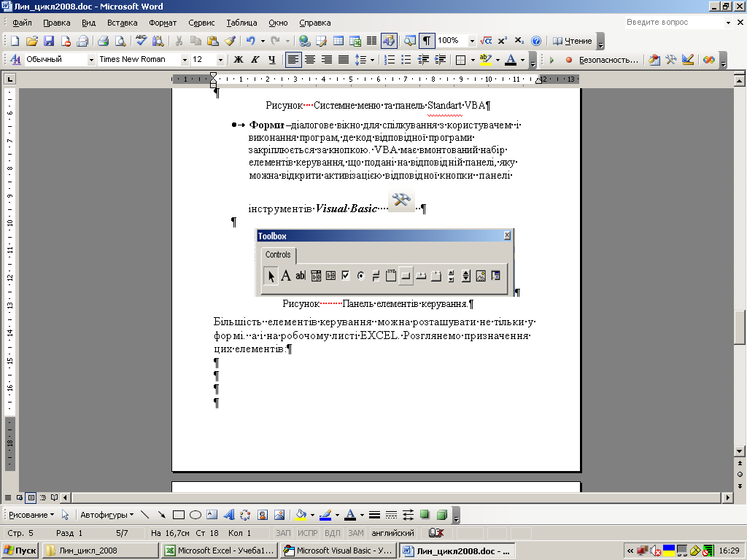Insert WordArt from drawing toolbar
This screenshot has width=747, height=560.
click(x=228, y=515)
